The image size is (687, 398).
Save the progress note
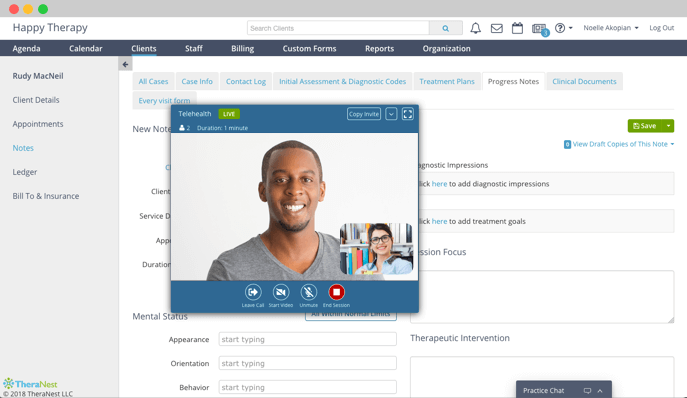[645, 126]
